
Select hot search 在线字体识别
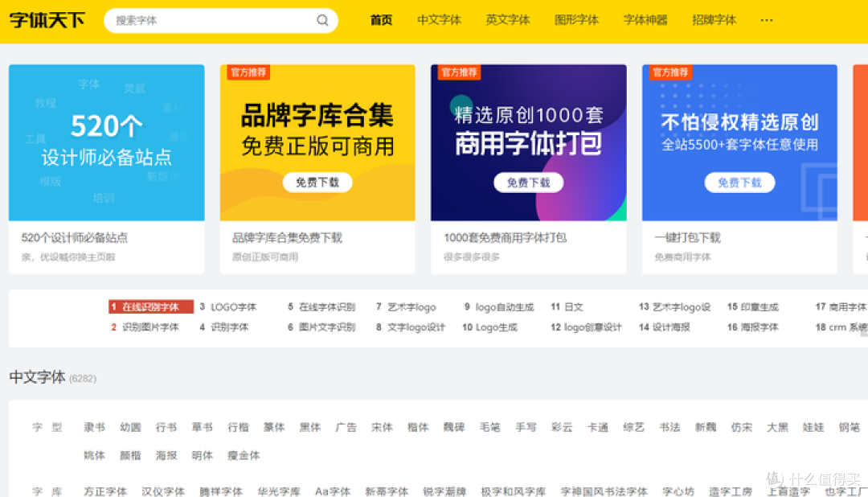pos(327,307)
